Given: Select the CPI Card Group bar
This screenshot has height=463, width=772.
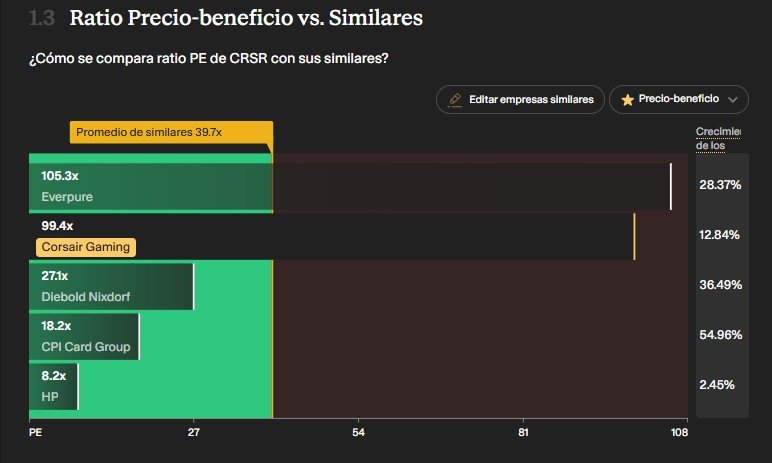Looking at the screenshot, I should pyautogui.click(x=84, y=336).
